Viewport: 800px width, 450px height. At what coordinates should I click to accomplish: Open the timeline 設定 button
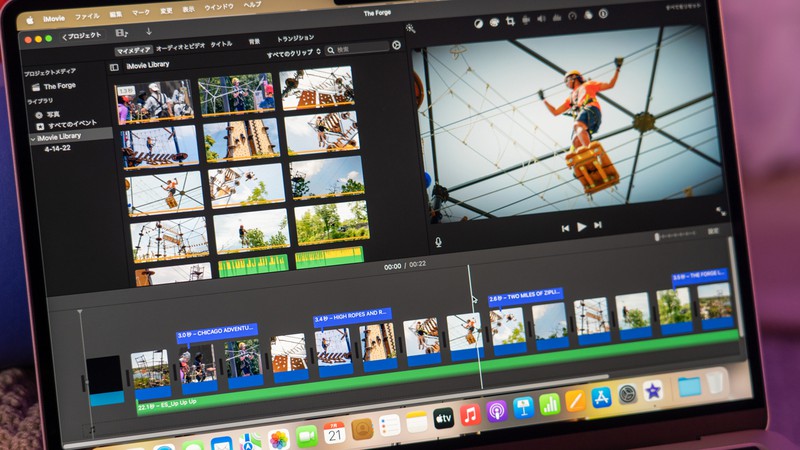coord(713,231)
